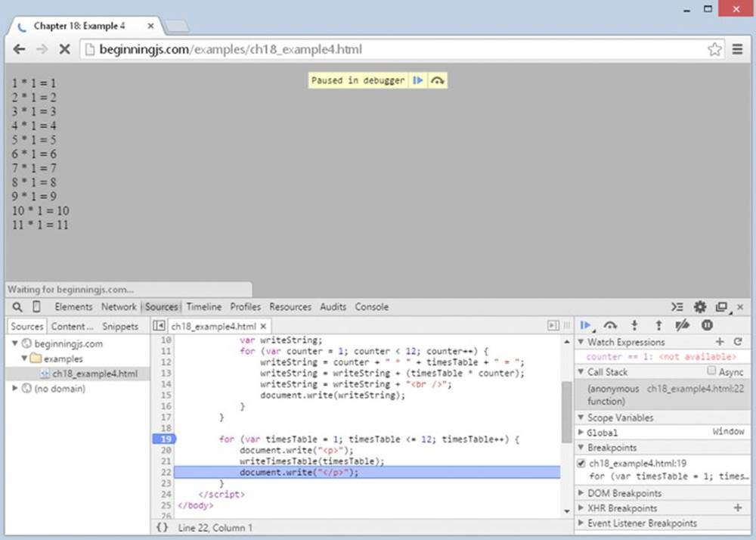Toggle breakpoint on line 19 gutter
The image size is (756, 540).
(x=164, y=439)
